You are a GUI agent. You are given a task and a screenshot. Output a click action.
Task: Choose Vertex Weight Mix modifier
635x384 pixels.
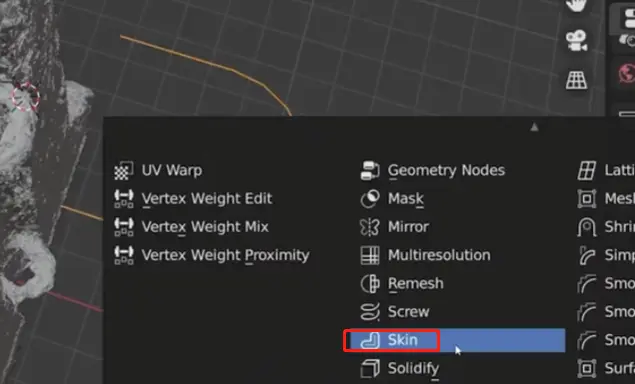tap(205, 227)
